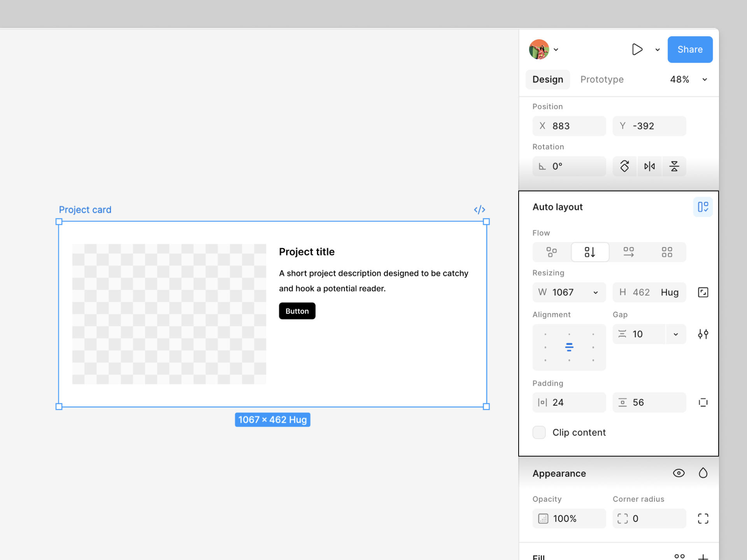The width and height of the screenshot is (747, 560).
Task: Open blend mode droplet icon
Action: click(703, 473)
